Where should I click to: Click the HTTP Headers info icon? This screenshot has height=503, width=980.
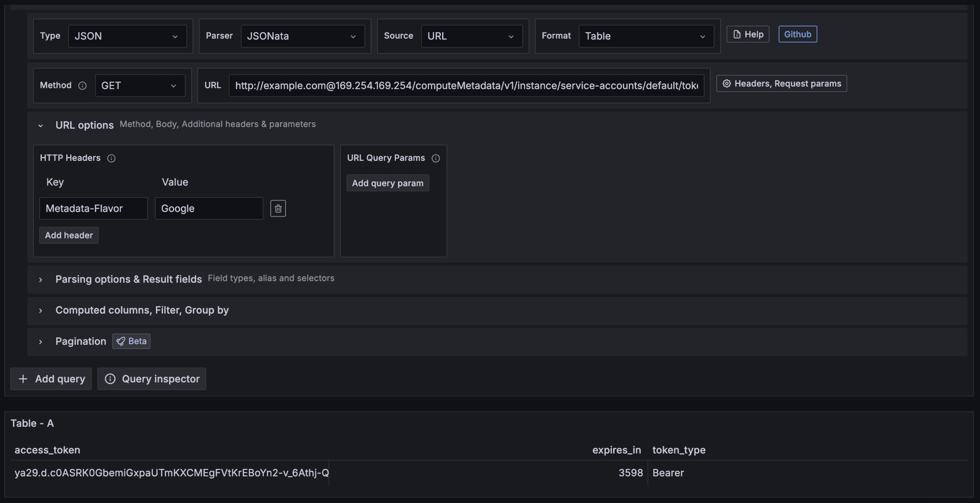(111, 158)
